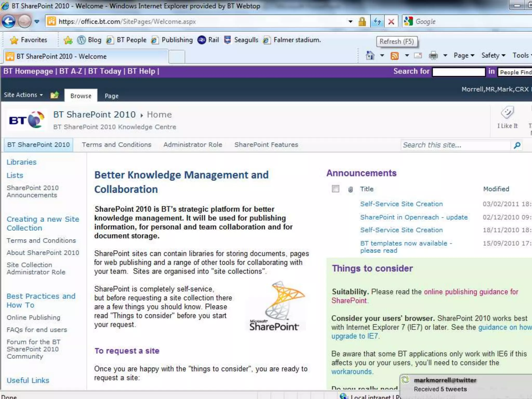Click the Print icon
This screenshot has height=399, width=532.
coord(433,55)
